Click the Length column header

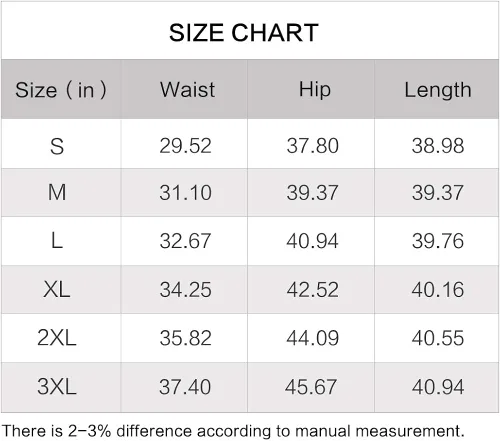tap(438, 90)
